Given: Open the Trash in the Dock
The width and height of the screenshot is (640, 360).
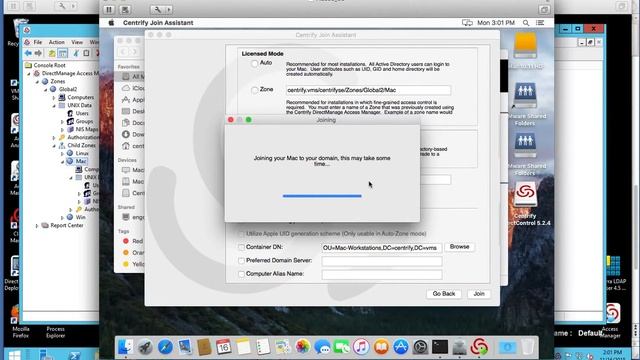Looking at the screenshot, I should coord(528,347).
